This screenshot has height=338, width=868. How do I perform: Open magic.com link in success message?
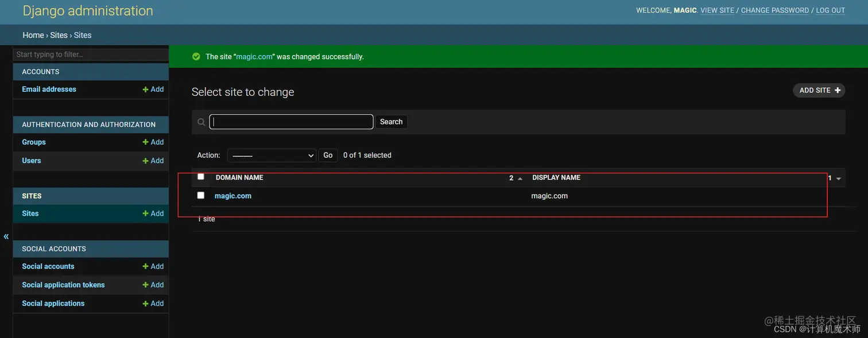(x=254, y=57)
